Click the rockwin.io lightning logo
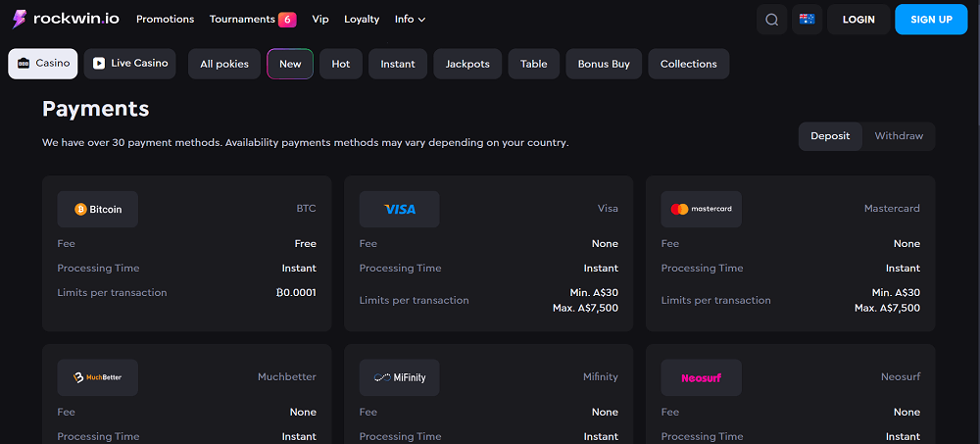Screen dimensions: 980x444 click(65, 19)
